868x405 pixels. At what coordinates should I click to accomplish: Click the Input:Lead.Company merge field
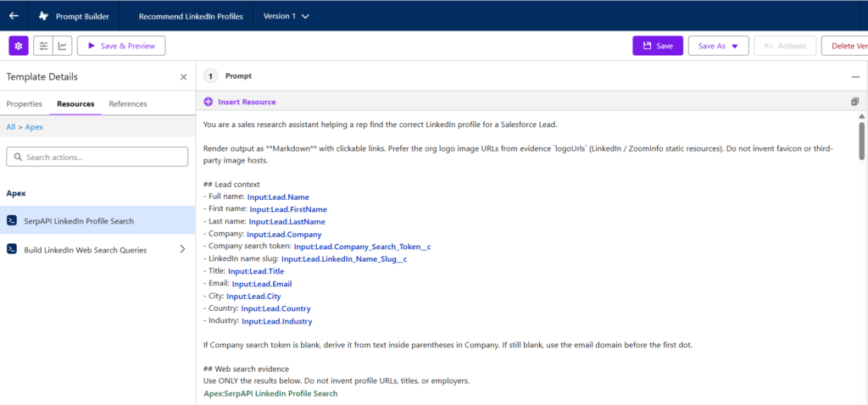coord(284,235)
